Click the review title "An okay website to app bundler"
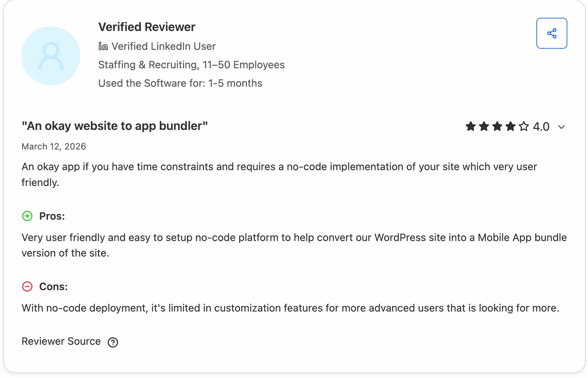 (115, 126)
